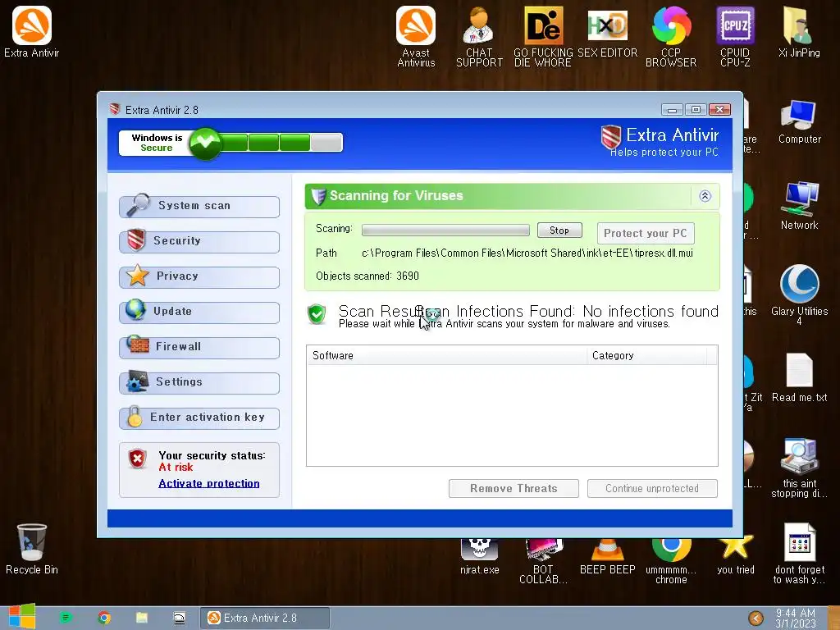The image size is (840, 630).
Task: Click the green chat taskbar icon
Action: point(66,618)
